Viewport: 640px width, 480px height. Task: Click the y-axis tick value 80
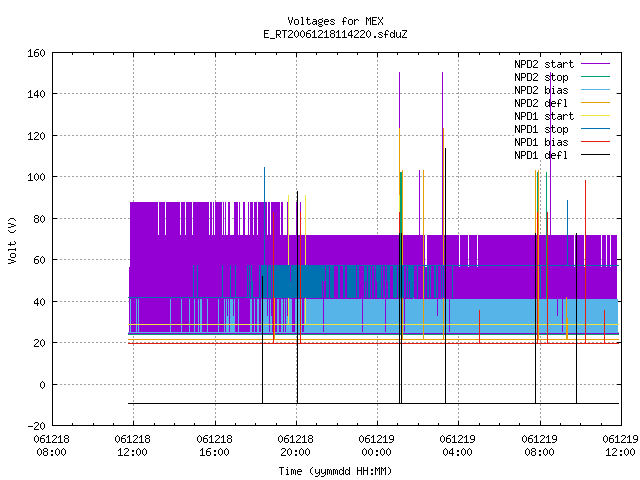39,219
